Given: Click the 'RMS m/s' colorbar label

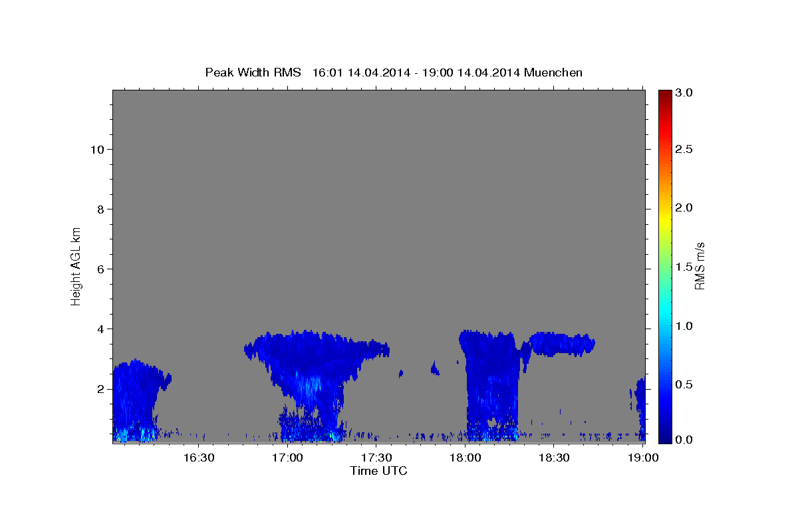Looking at the screenshot, I should [699, 265].
